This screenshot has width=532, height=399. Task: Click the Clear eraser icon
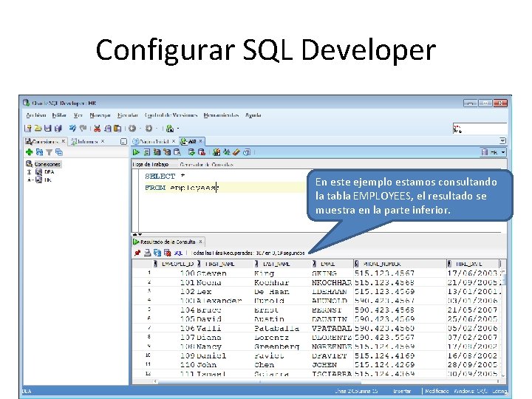click(236, 152)
